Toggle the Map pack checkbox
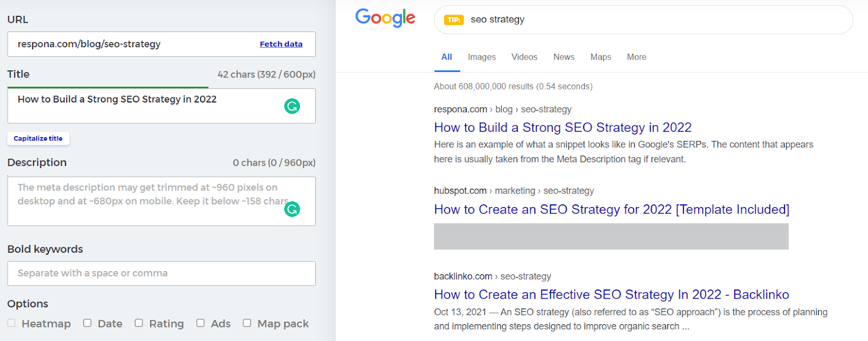Screen dimensions: 868x341 pos(247,323)
